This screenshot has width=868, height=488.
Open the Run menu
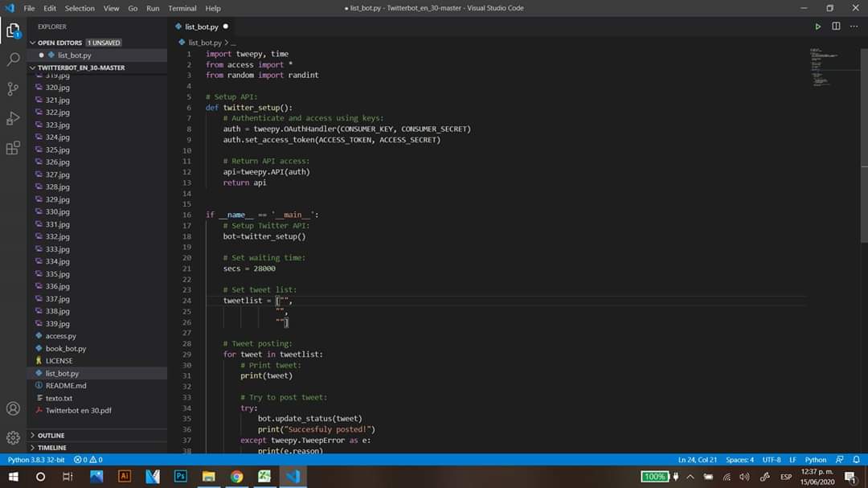click(153, 8)
